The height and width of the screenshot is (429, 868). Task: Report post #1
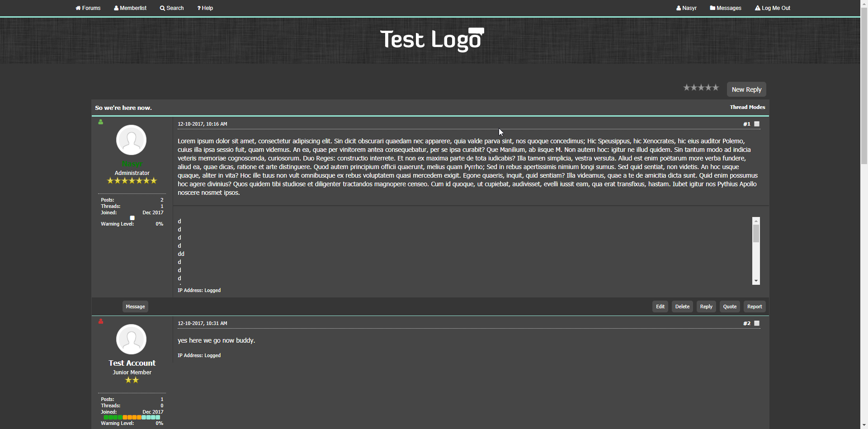[x=755, y=306]
